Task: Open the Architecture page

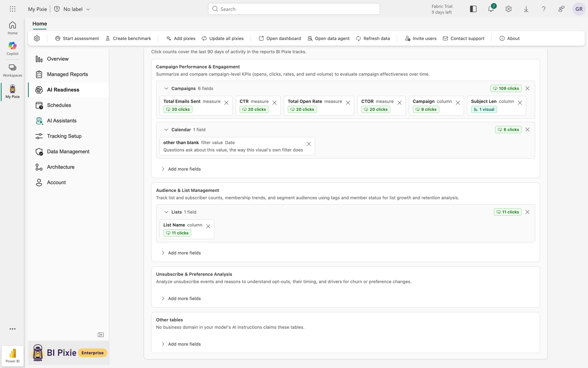Action: click(x=68, y=167)
